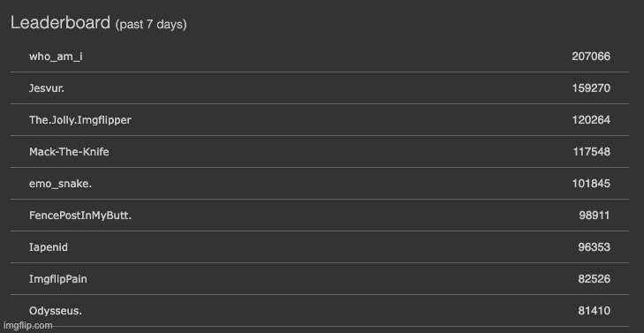Click the 98911 score value
The height and width of the screenshot is (333, 644).
click(x=595, y=216)
